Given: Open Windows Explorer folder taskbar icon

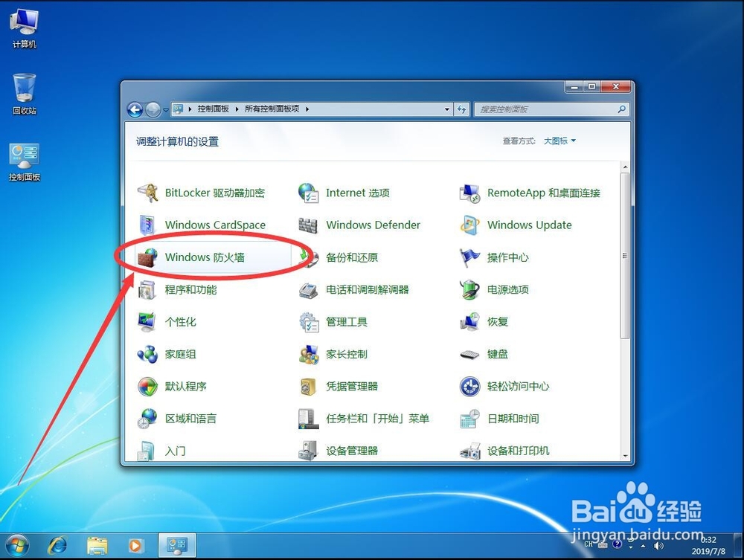Looking at the screenshot, I should tap(97, 547).
